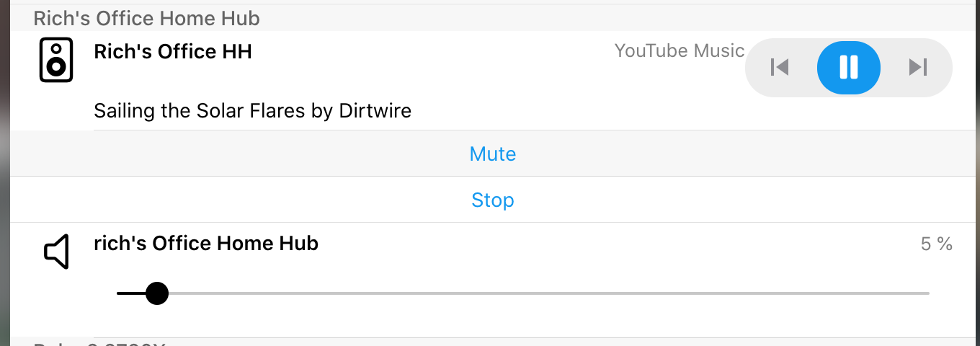Screen dimensions: 980x346
Task: Pause the playing YouTube Music track
Action: tap(848, 68)
